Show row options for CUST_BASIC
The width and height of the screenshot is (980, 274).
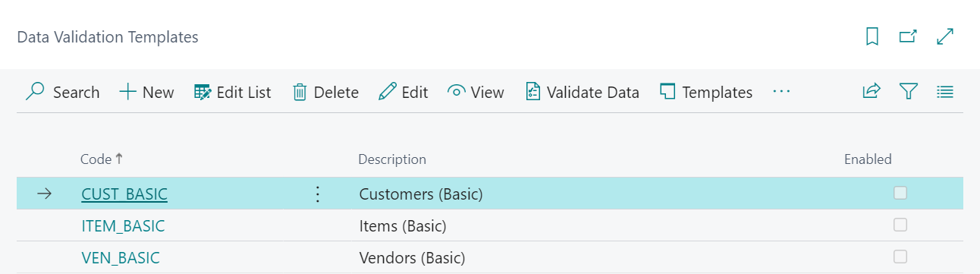tap(318, 194)
